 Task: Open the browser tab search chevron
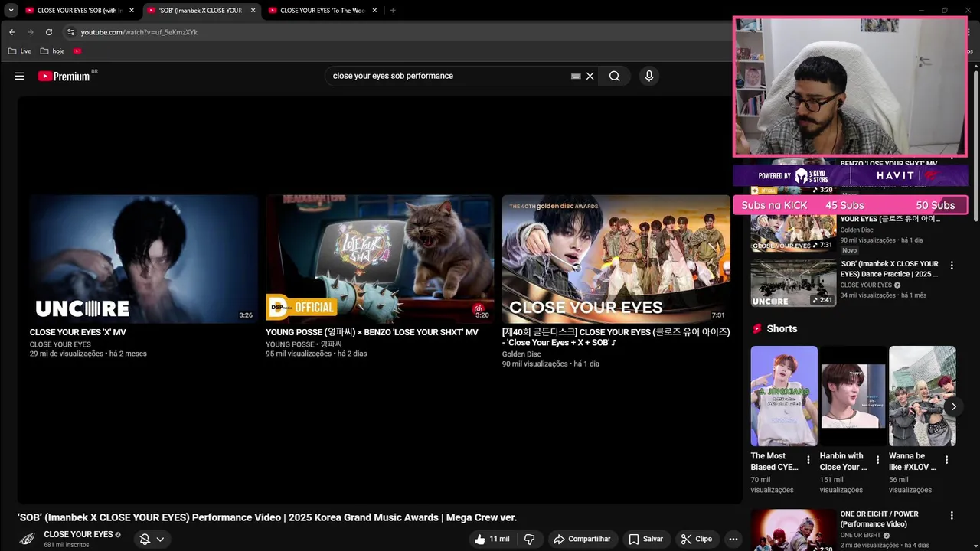point(11,11)
